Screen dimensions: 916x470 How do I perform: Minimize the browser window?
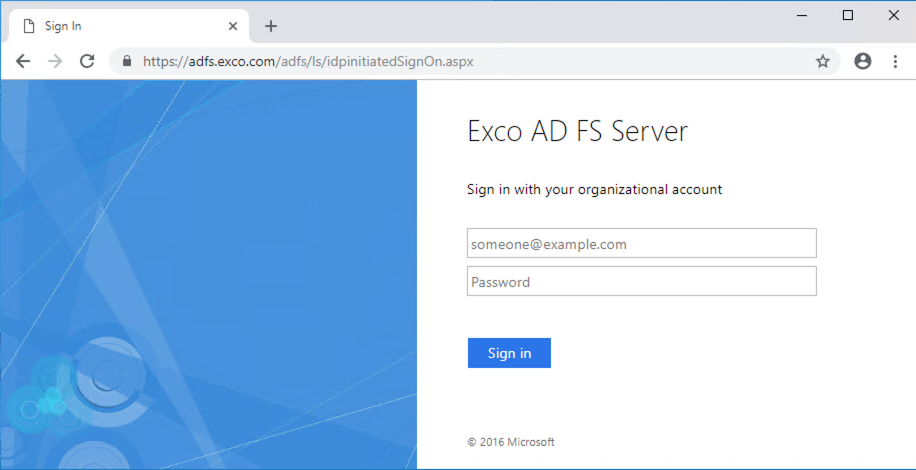coord(802,15)
